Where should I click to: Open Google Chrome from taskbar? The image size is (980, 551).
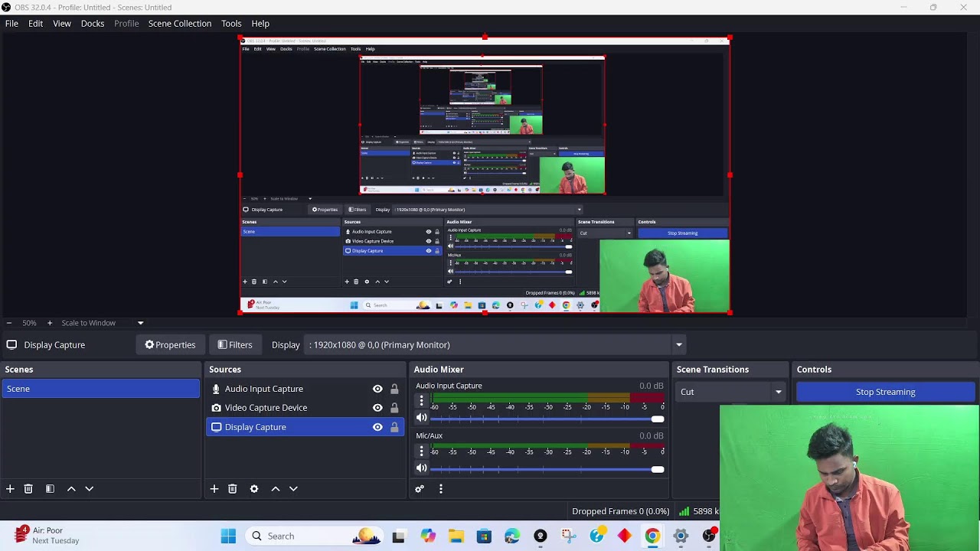[652, 536]
